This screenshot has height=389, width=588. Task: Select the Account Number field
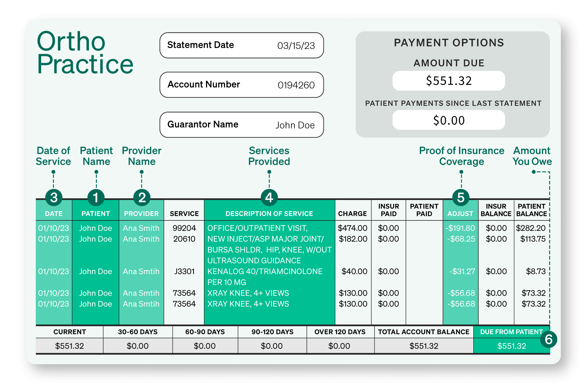click(241, 85)
